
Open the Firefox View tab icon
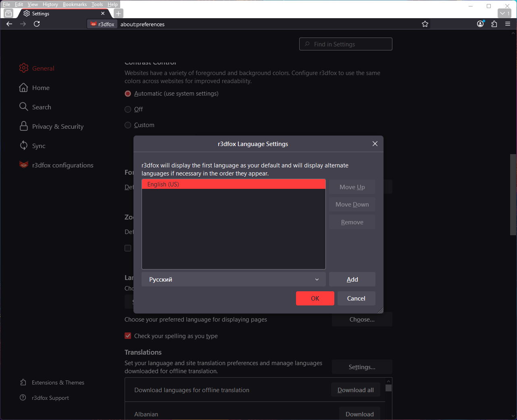click(x=8, y=13)
